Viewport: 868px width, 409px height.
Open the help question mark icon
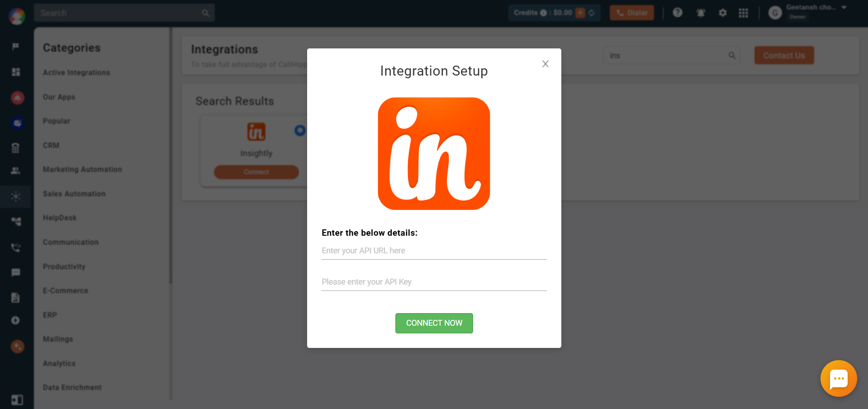678,13
